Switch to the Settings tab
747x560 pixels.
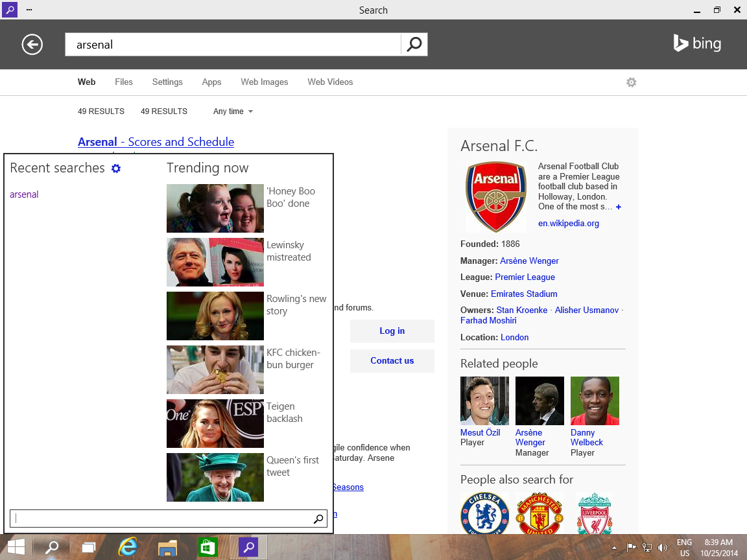tap(167, 82)
